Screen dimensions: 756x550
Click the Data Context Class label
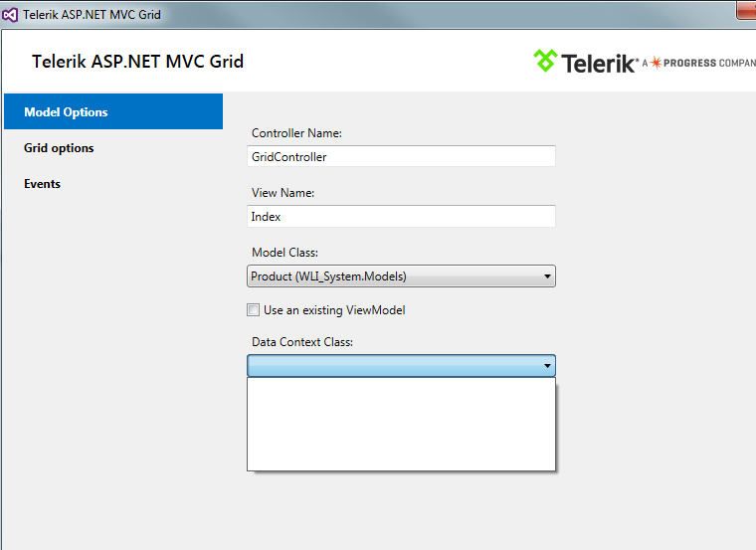[302, 342]
